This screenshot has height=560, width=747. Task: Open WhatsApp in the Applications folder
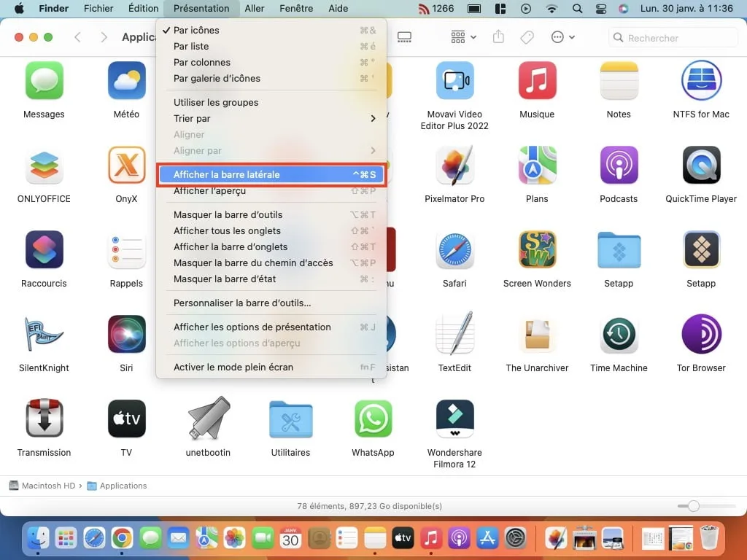tap(373, 419)
